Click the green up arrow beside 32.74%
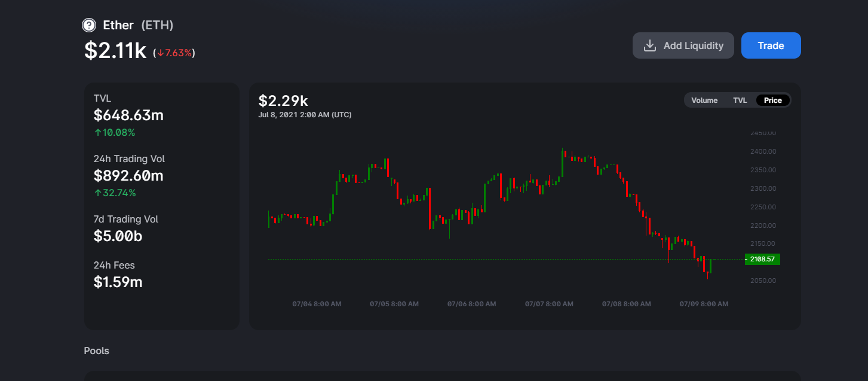 click(97, 193)
